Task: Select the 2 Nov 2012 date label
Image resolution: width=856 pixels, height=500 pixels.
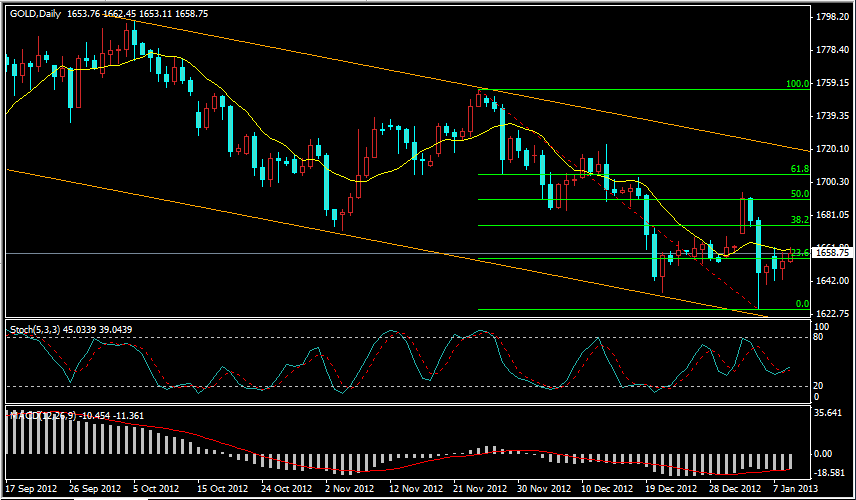Action: click(349, 487)
